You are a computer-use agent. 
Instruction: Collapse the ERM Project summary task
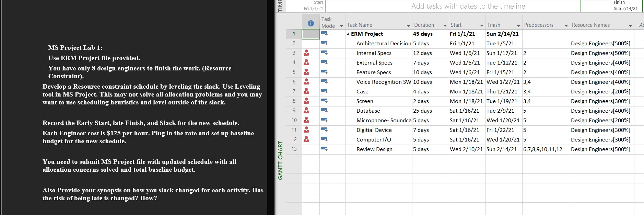click(348, 34)
